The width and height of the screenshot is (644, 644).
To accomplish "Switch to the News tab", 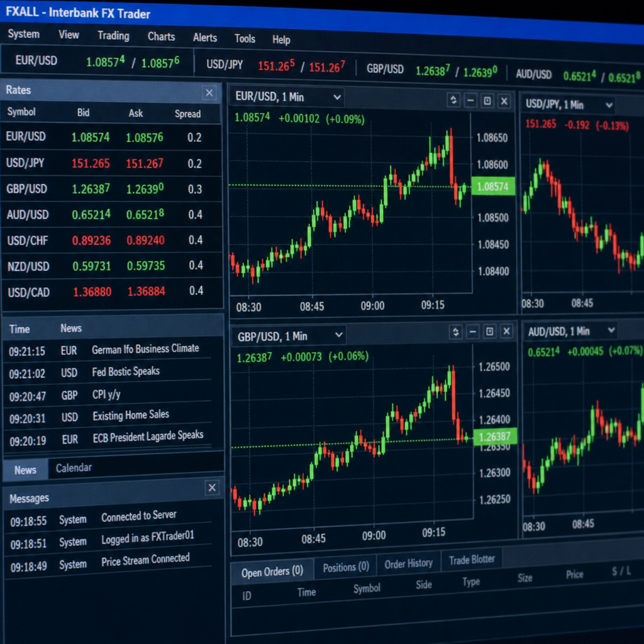I will (25, 470).
